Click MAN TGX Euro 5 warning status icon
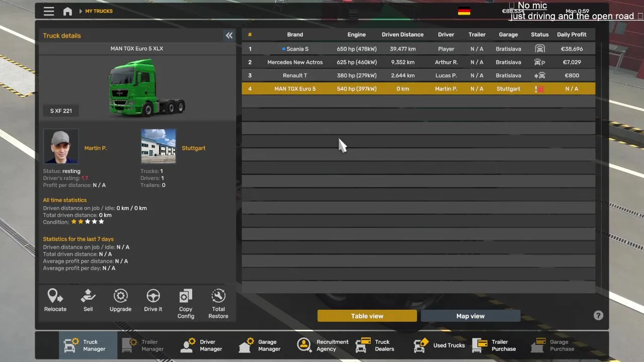Screen dimensions: 644x362 (540, 89)
